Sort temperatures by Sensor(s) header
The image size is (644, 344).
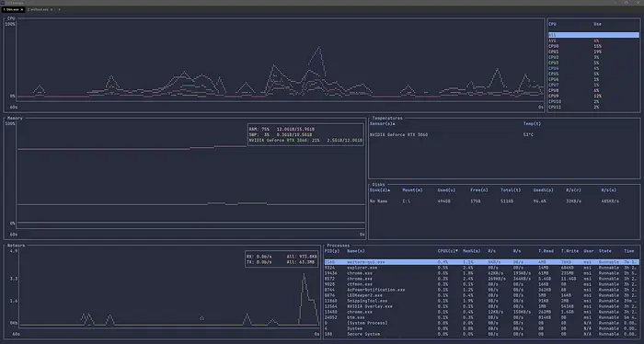click(x=382, y=123)
